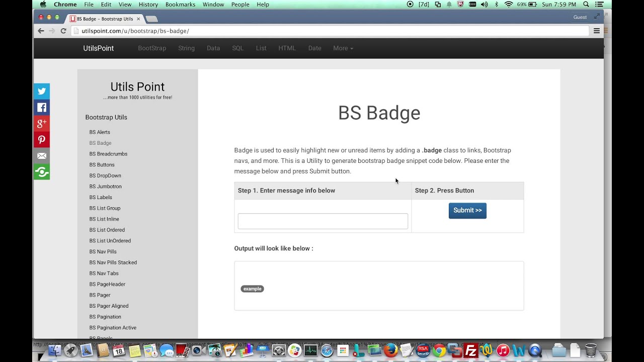Open Stickies notes in dock
Image resolution: width=644 pixels, height=362 pixels.
pos(134,350)
